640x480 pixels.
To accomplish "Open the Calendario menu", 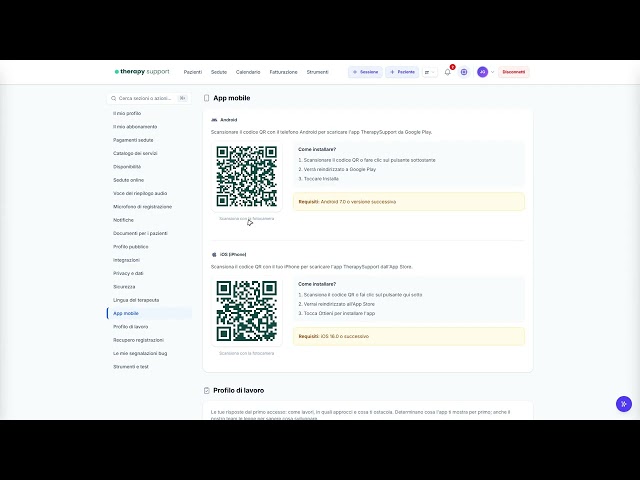I will click(248, 72).
